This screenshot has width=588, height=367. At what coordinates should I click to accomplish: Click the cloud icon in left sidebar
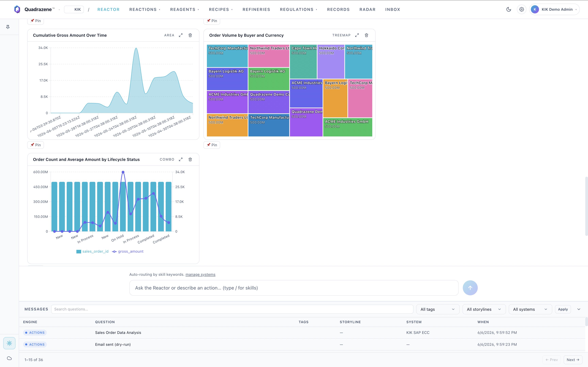pyautogui.click(x=9, y=358)
